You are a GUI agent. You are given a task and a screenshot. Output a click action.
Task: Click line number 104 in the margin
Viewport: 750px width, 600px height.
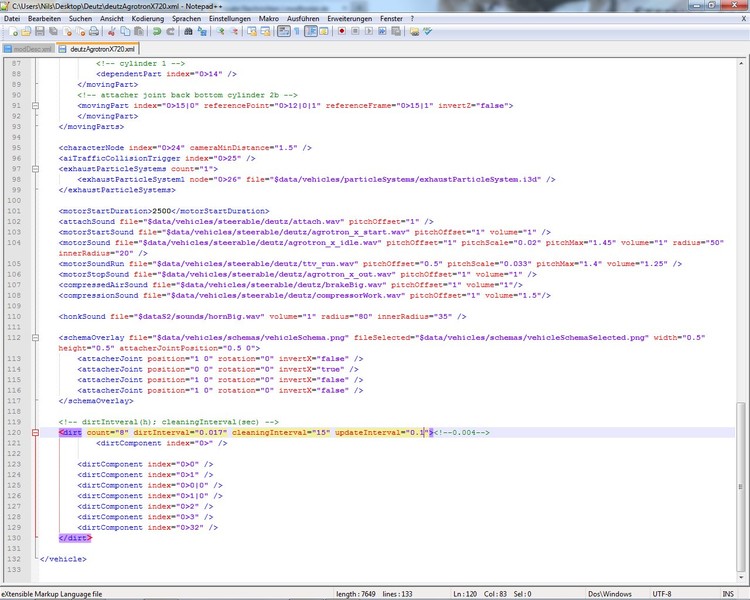pos(14,243)
